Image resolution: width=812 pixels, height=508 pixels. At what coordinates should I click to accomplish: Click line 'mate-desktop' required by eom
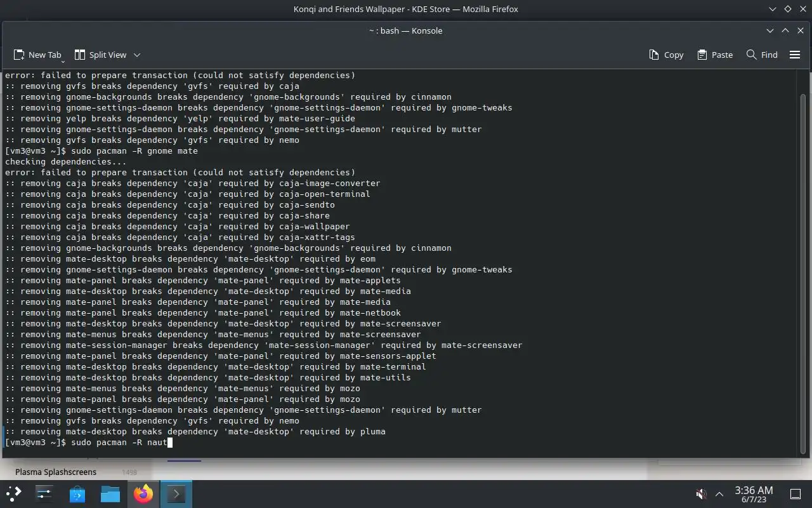point(190,258)
